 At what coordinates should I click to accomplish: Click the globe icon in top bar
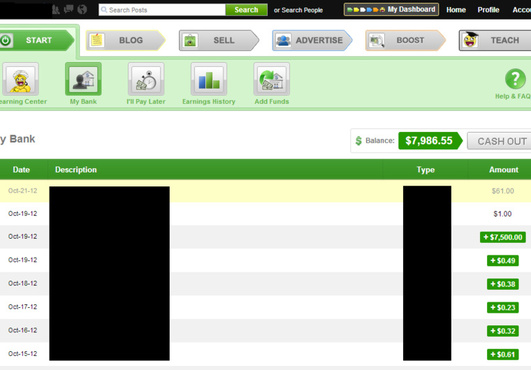(82, 9)
